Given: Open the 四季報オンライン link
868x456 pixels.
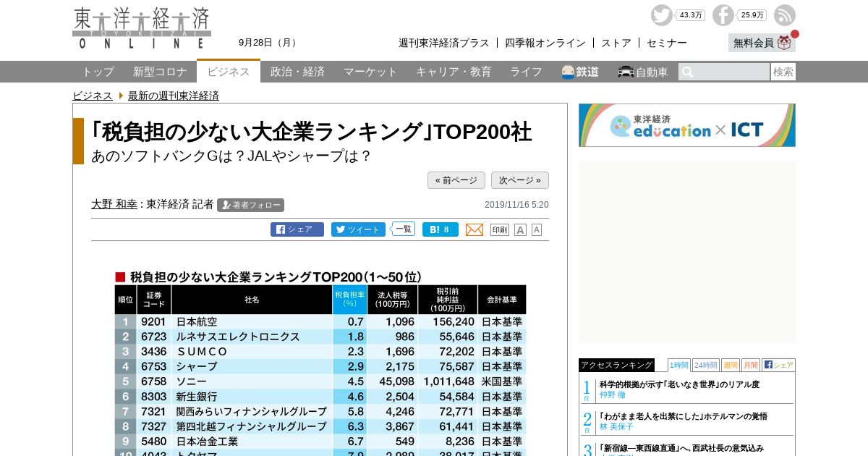Looking at the screenshot, I should click(545, 43).
